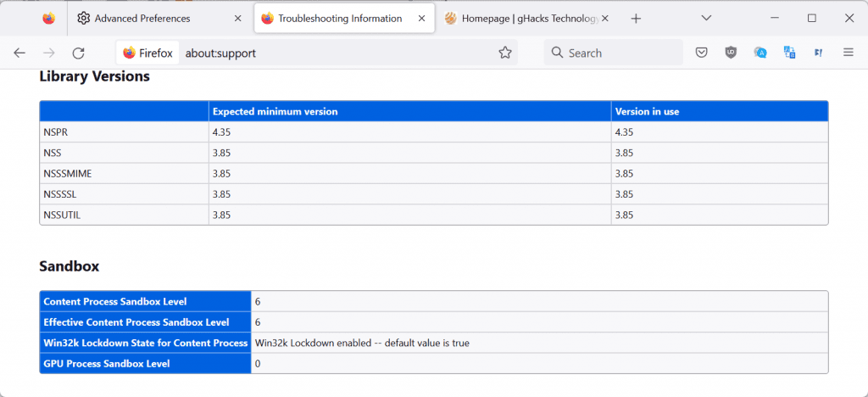The width and height of the screenshot is (868, 397).
Task: Go forward one page
Action: point(49,53)
